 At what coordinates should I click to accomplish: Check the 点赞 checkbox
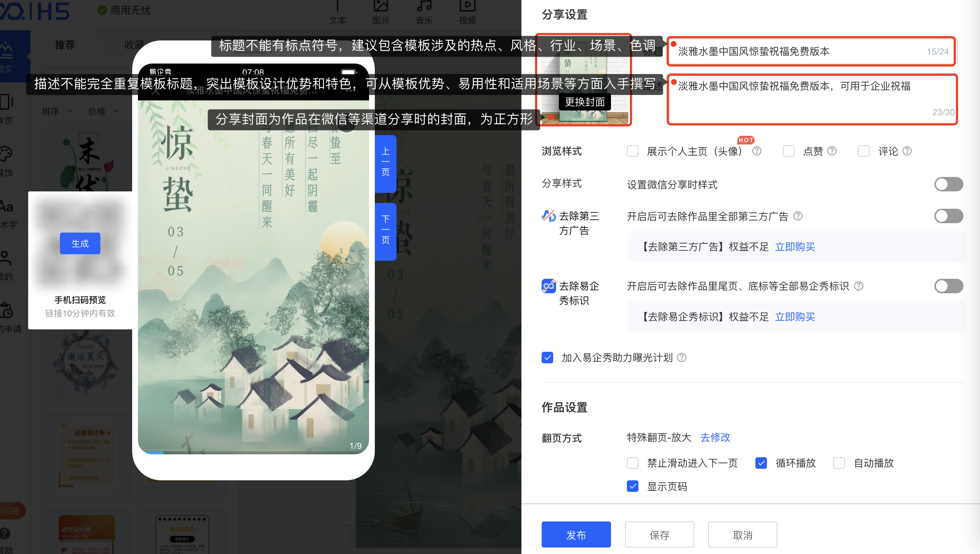[x=789, y=151]
